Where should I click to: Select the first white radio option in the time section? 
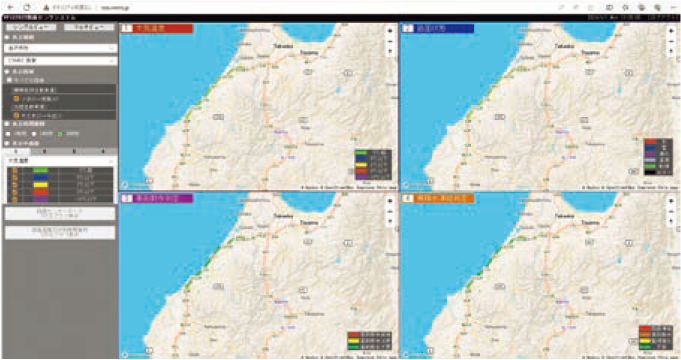pyautogui.click(x=8, y=134)
